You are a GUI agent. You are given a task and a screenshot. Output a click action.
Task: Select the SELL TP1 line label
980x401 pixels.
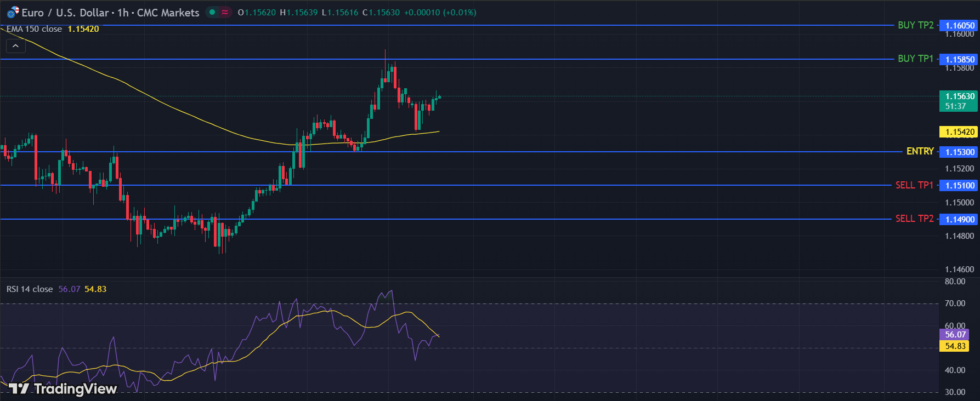[x=914, y=185]
